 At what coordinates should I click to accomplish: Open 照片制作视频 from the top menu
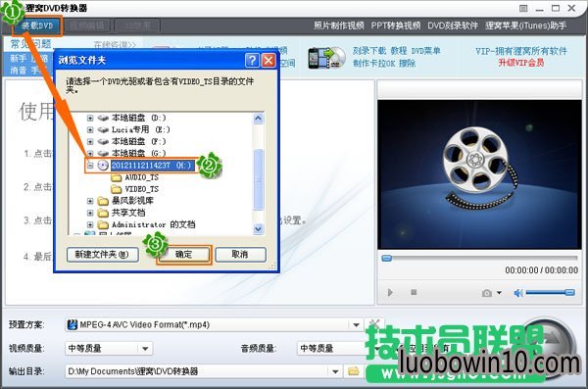[339, 25]
